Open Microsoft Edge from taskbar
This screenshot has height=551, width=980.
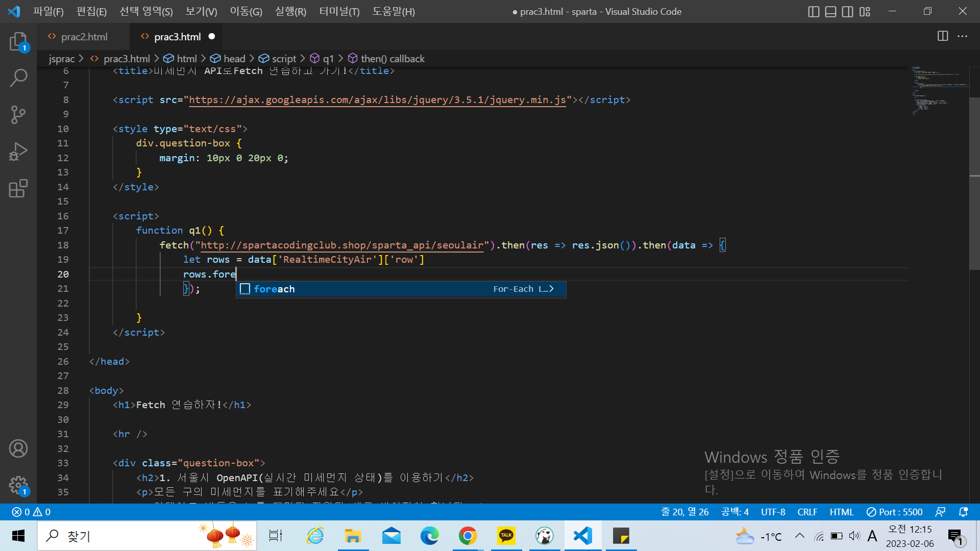coord(429,536)
